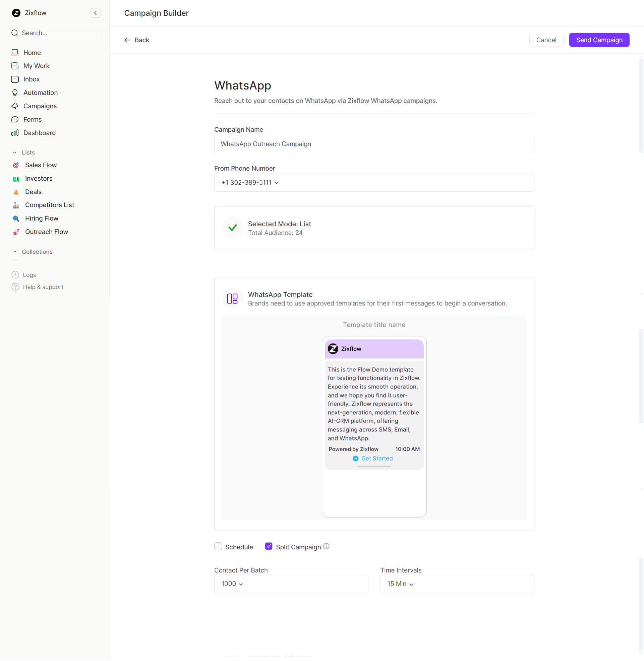
Task: Open the Time Intervals dropdown
Action: point(401,584)
